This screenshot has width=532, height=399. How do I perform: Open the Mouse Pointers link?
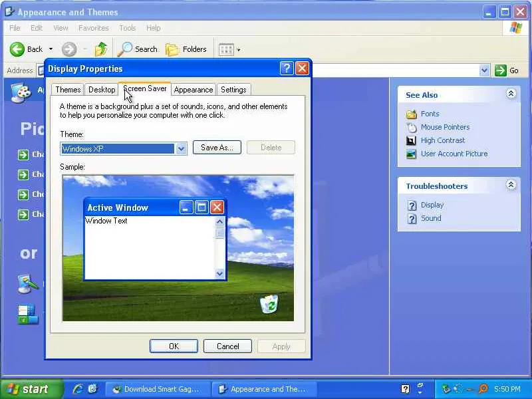[445, 127]
